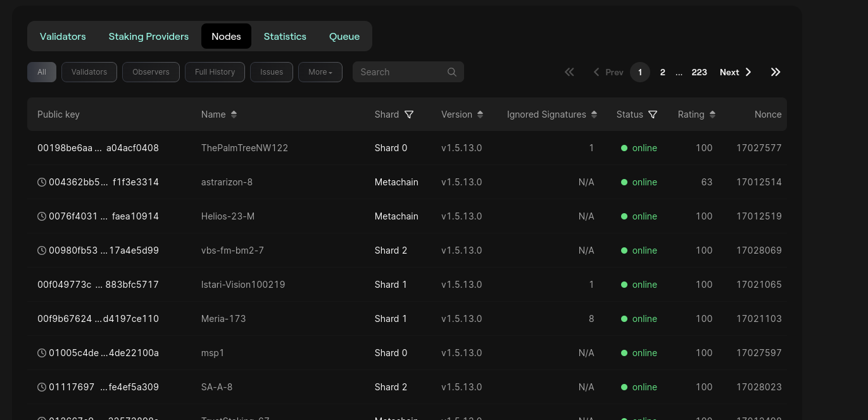The image size is (868, 420).
Task: Sort by Rating column arrows
Action: (712, 114)
